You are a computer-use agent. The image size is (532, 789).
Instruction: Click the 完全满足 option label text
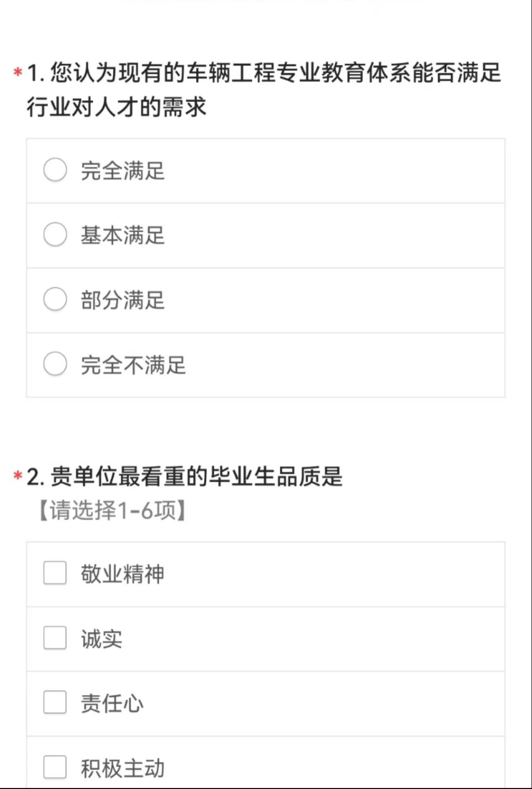(x=123, y=171)
